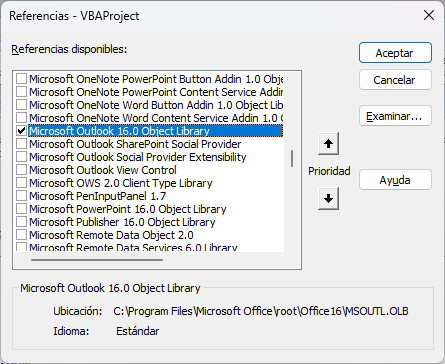Screen dimensions: 445x364
Task: Check Microsoft PenInputPanel 1.7 checkbox
Action: point(22,196)
